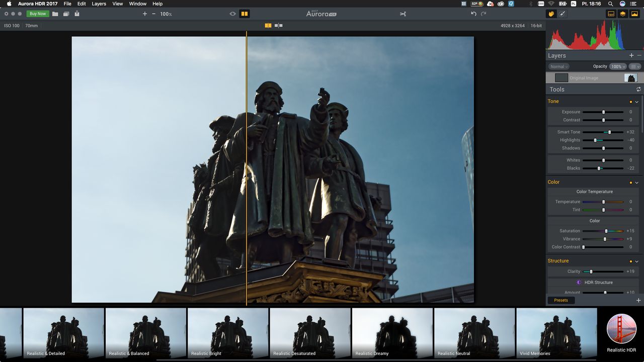644x362 pixels.
Task: Toggle the before/after compare button
Action: tap(244, 14)
